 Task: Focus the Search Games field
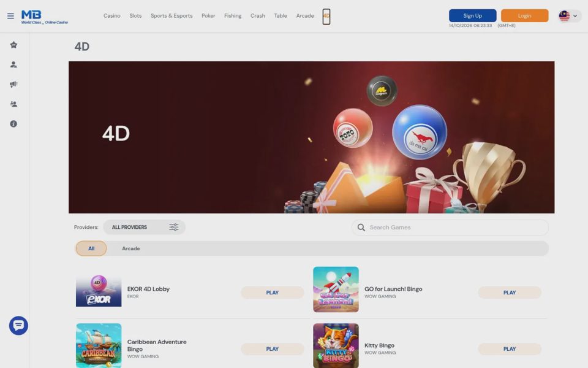point(450,228)
